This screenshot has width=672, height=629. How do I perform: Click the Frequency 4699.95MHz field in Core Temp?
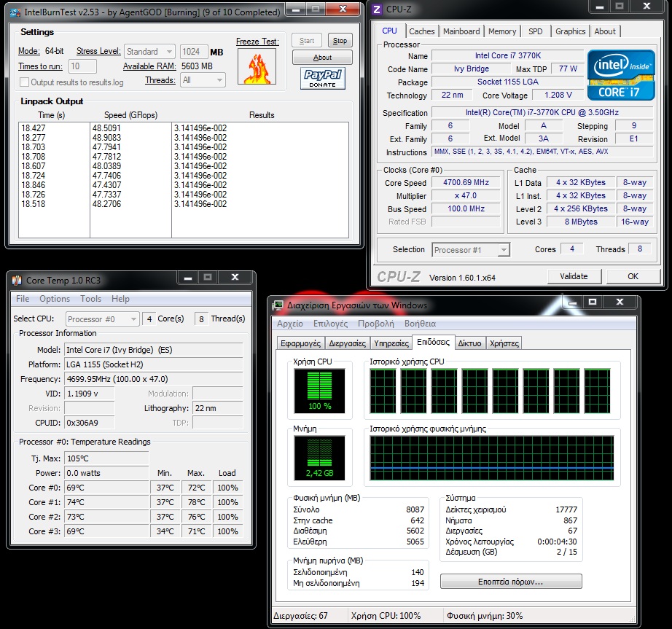[154, 379]
